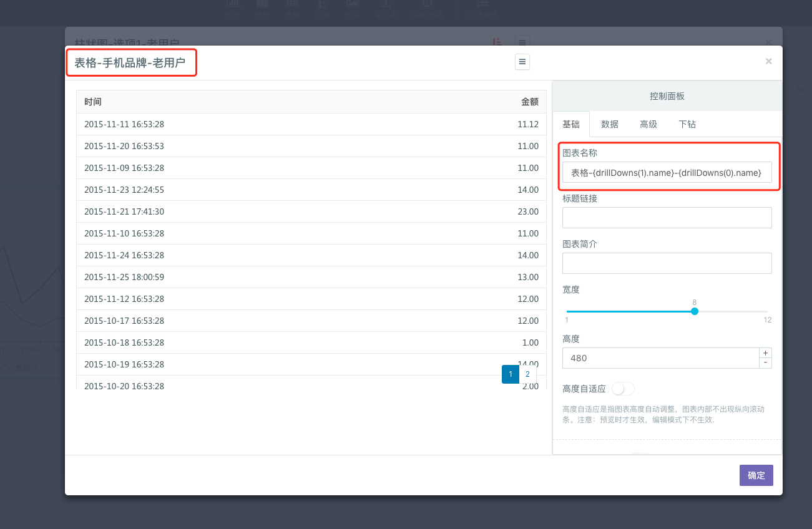812x529 pixels.
Task: Go to page 1 of the table
Action: 511,374
